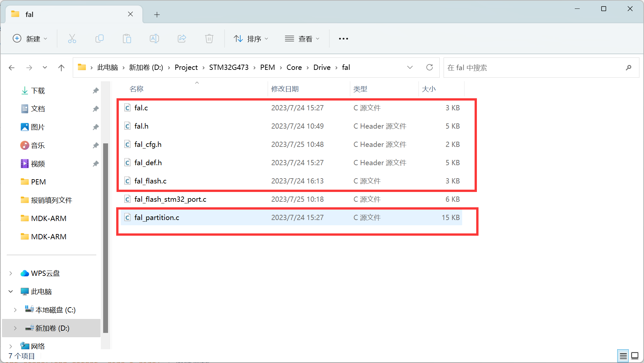Switch to details view using status bar icon
The width and height of the screenshot is (644, 363).
coord(623,355)
